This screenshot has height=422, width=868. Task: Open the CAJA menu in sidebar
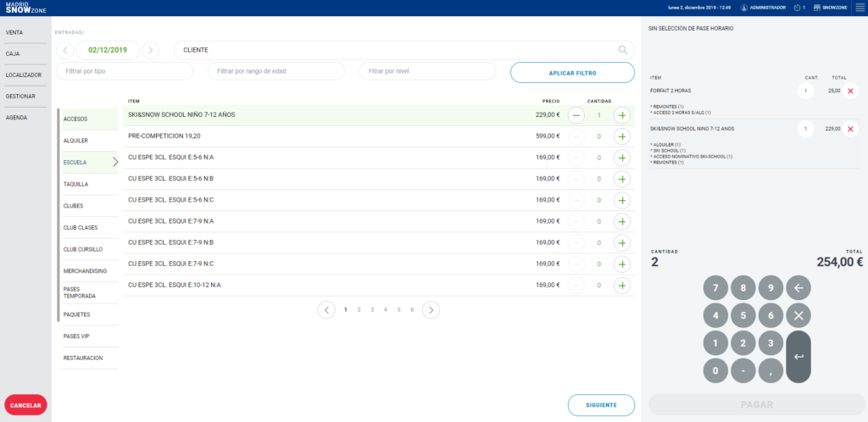click(14, 53)
